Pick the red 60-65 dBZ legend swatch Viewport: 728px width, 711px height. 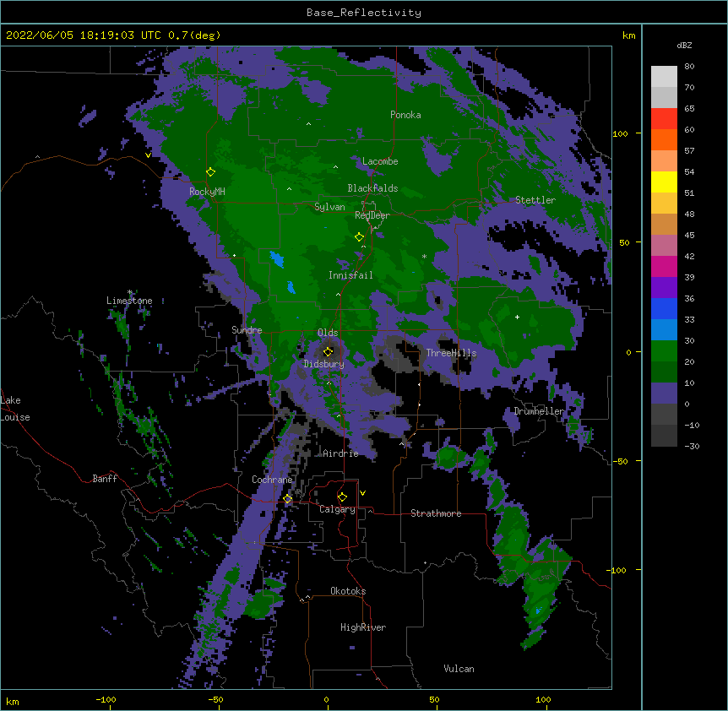664,119
